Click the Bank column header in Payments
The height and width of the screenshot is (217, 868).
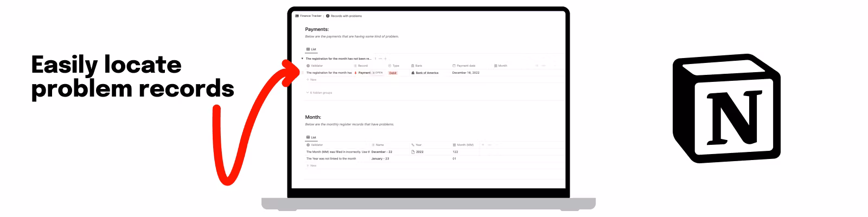point(418,66)
